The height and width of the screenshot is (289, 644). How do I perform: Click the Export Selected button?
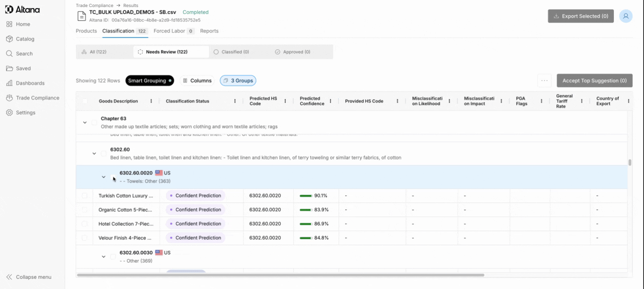(581, 16)
